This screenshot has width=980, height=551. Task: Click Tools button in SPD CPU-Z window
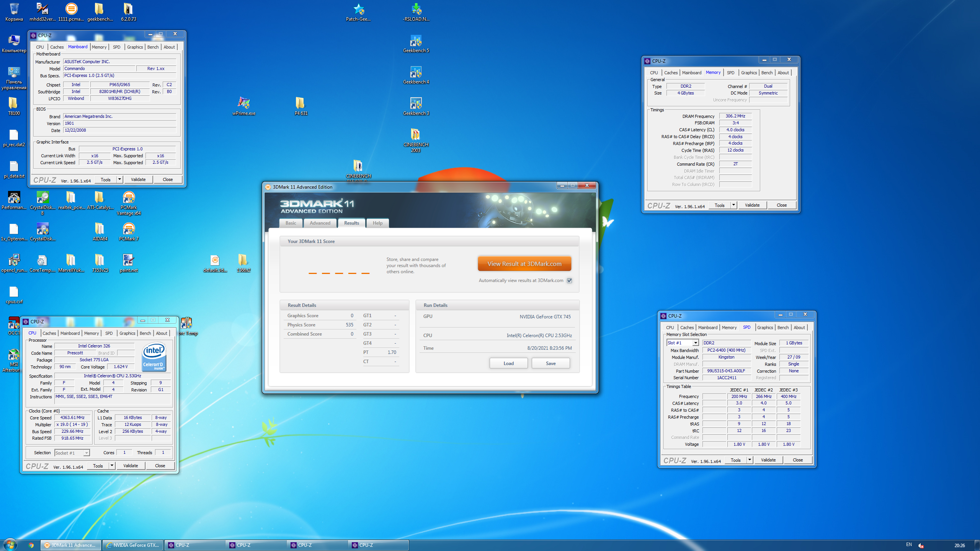point(735,460)
